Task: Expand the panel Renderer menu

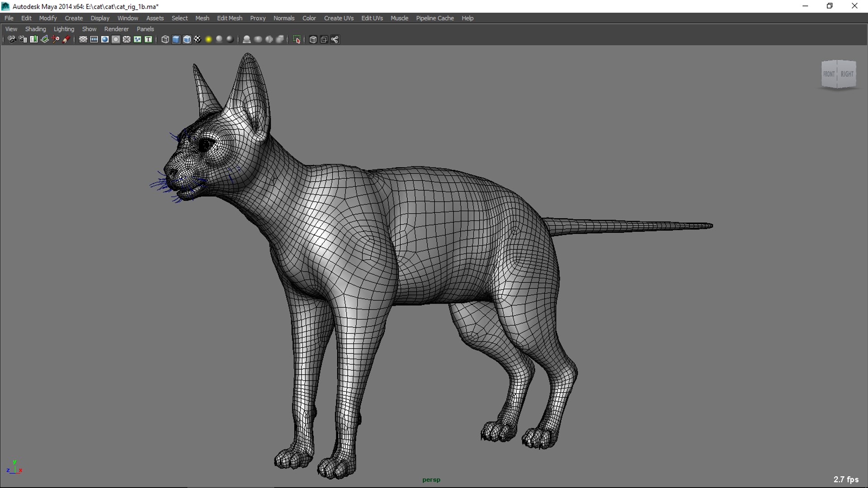Action: coord(116,29)
